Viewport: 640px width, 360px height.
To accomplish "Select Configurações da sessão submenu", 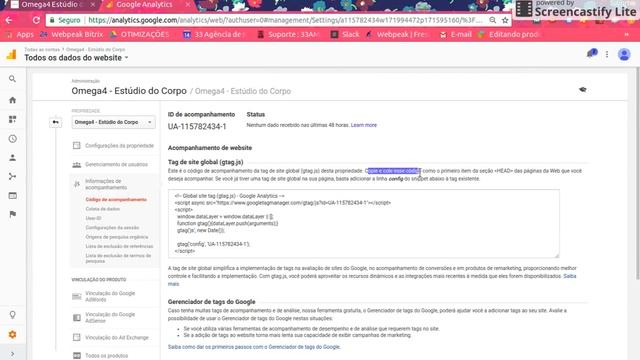I will [112, 228].
